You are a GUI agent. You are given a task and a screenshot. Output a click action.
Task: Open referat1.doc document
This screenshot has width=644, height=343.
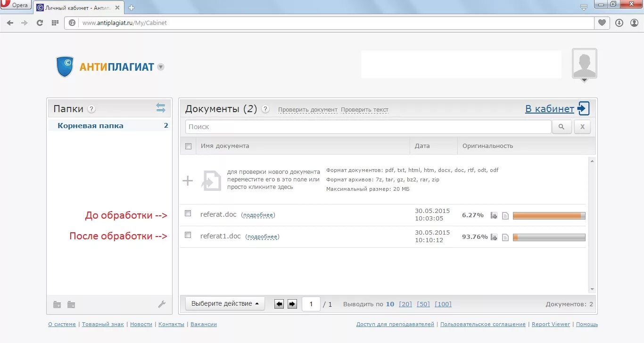click(x=221, y=236)
